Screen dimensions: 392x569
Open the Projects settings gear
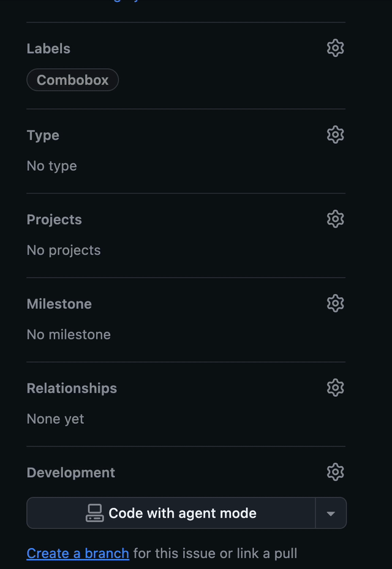pyautogui.click(x=335, y=219)
